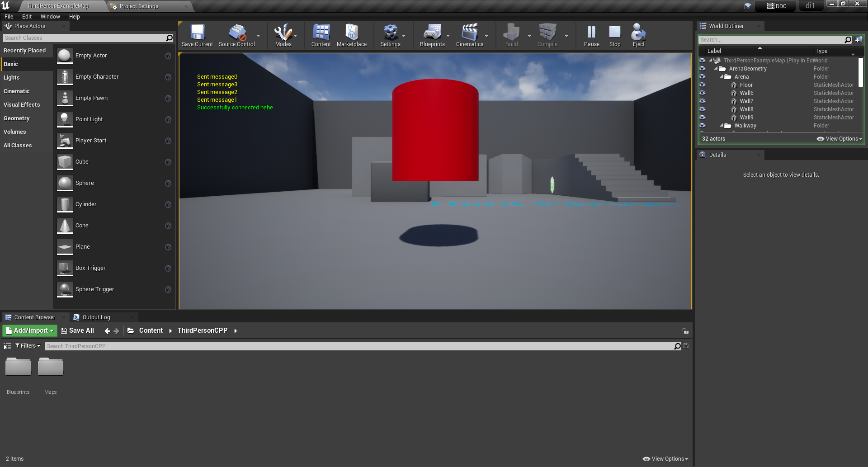Viewport: 868px width, 467px height.
Task: Toggle visibility of Wall7
Action: pos(702,101)
